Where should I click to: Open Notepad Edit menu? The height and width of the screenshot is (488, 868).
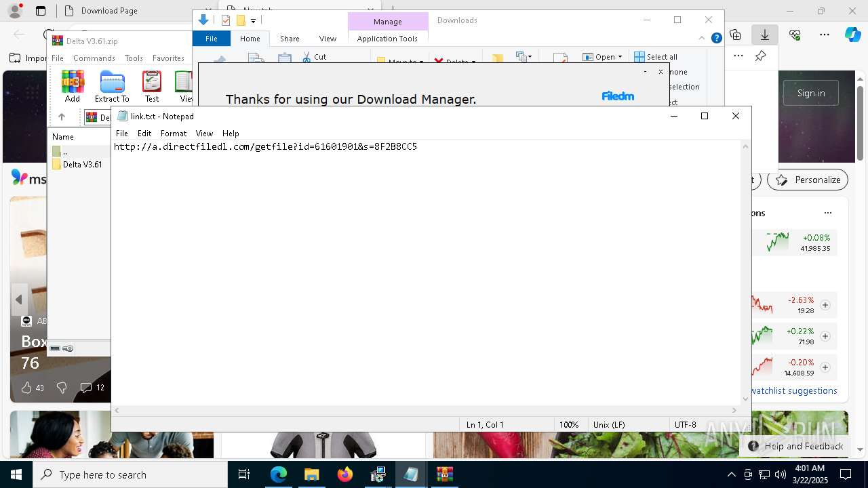pyautogui.click(x=144, y=134)
